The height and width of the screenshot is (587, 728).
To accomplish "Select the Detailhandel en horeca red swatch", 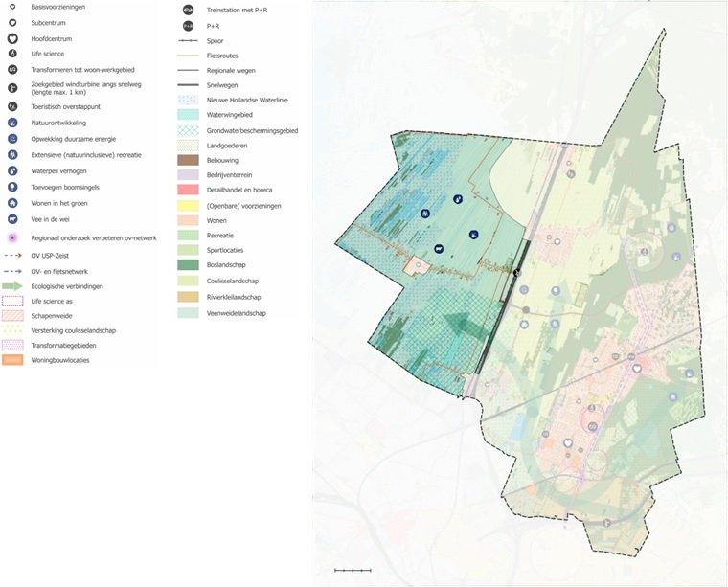I will 188,190.
